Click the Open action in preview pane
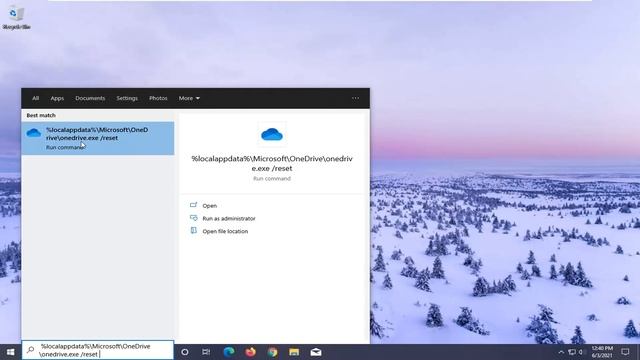640x360 pixels. pyautogui.click(x=209, y=206)
